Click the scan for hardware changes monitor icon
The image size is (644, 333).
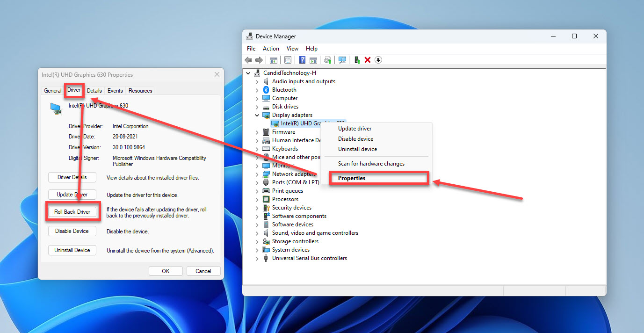(342, 60)
